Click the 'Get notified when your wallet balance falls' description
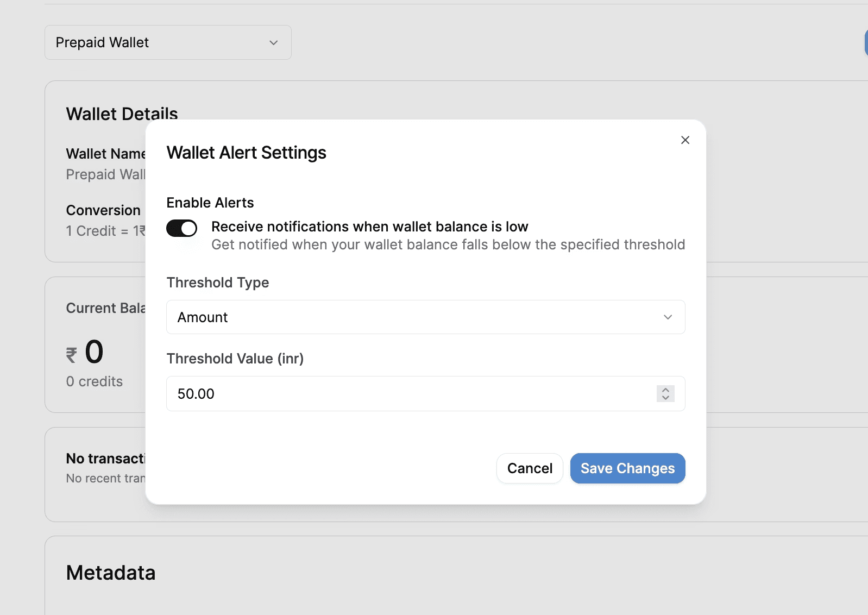The height and width of the screenshot is (615, 868). 448,244
